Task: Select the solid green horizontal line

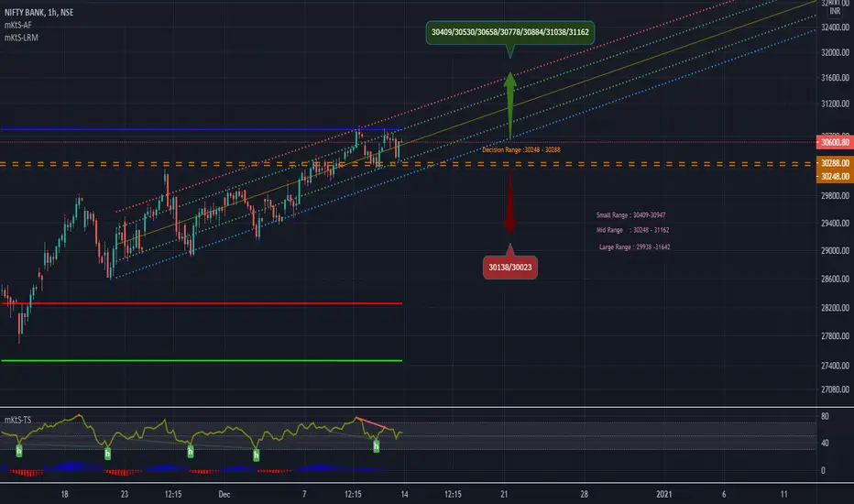Action: (202, 360)
